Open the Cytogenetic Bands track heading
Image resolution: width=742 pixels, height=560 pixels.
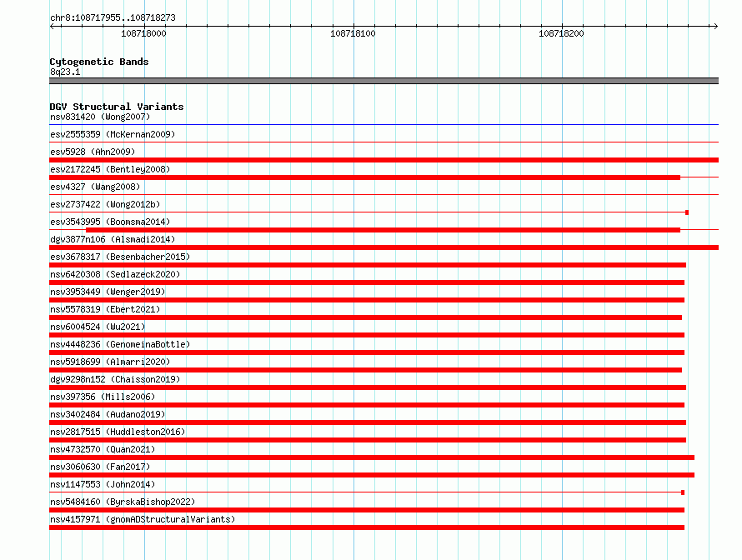tap(99, 62)
